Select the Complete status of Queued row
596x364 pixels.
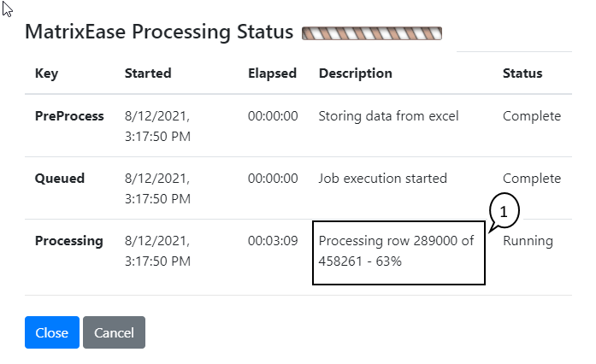(x=531, y=179)
